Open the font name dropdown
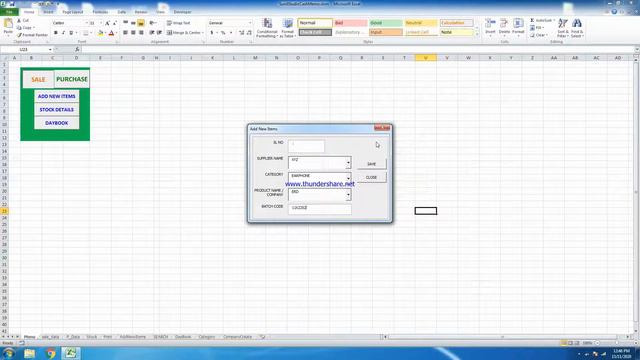The width and height of the screenshot is (640, 360). [87, 23]
